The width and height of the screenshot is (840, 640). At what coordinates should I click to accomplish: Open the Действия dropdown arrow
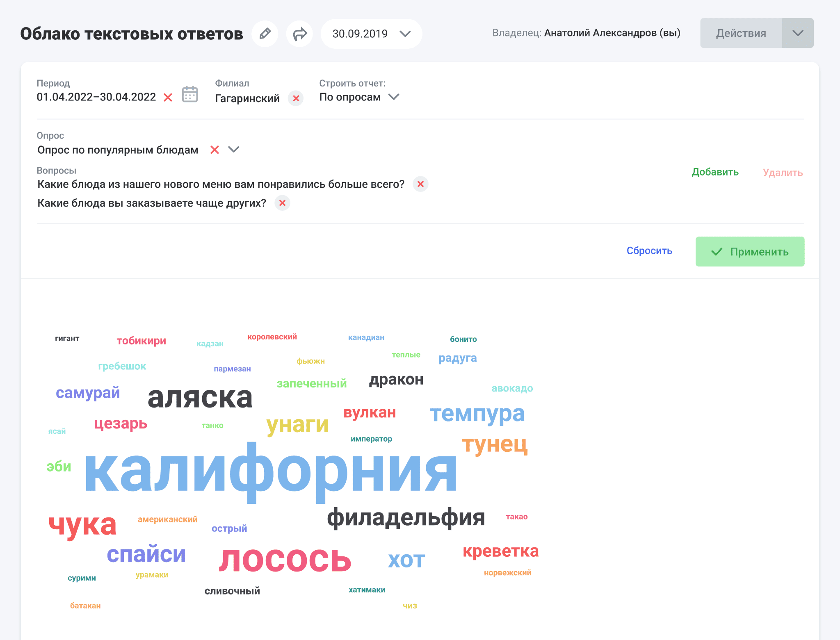[798, 33]
